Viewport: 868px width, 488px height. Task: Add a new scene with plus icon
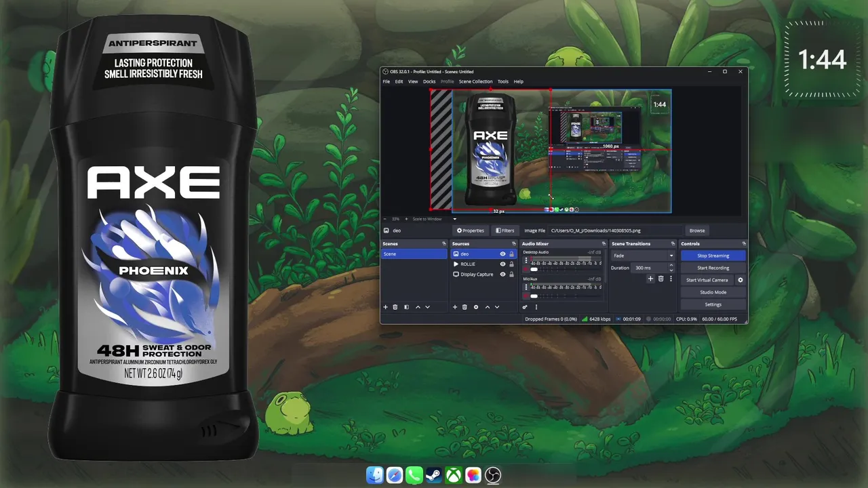(x=386, y=307)
